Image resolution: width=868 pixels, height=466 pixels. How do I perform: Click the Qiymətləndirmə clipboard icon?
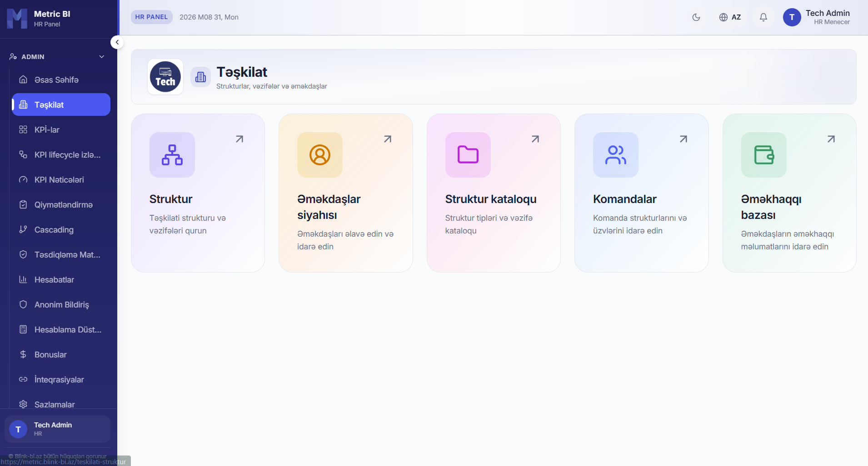[23, 205]
